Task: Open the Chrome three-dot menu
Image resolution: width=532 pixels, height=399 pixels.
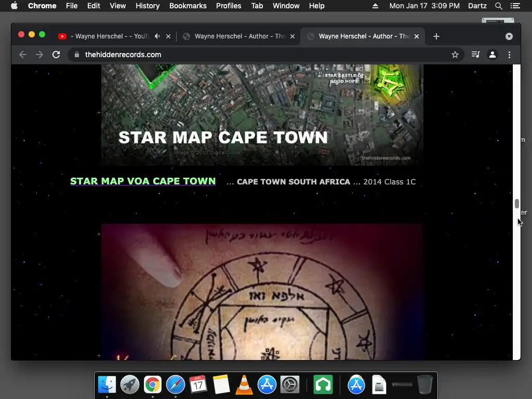Action: [509, 55]
